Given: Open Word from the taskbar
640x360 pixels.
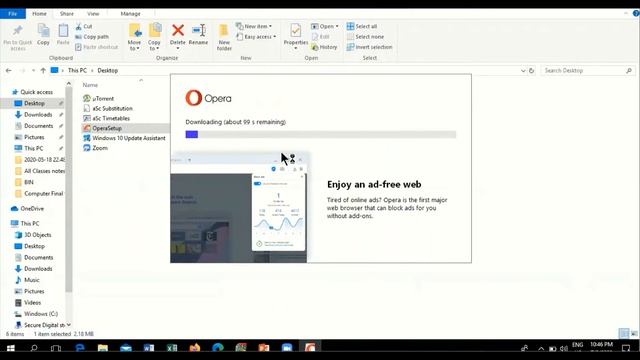Looking at the screenshot, I should click(149, 348).
